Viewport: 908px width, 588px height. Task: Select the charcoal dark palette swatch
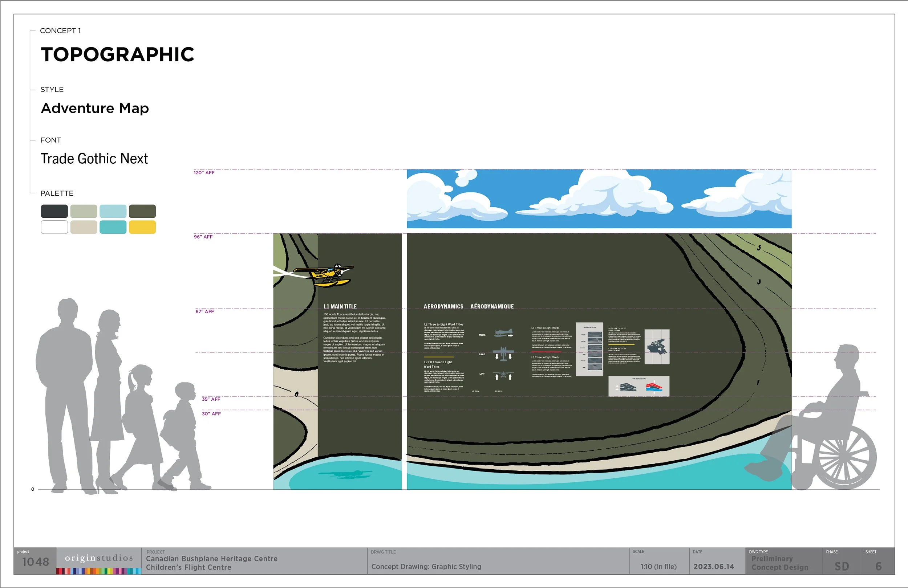[54, 211]
